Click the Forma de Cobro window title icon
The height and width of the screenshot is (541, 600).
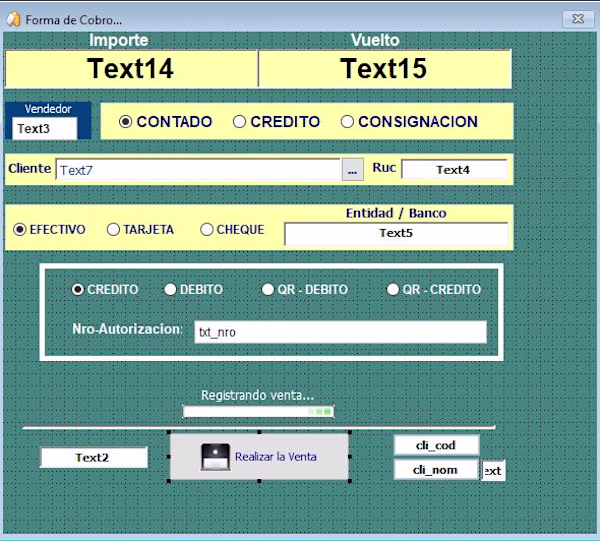13,20
